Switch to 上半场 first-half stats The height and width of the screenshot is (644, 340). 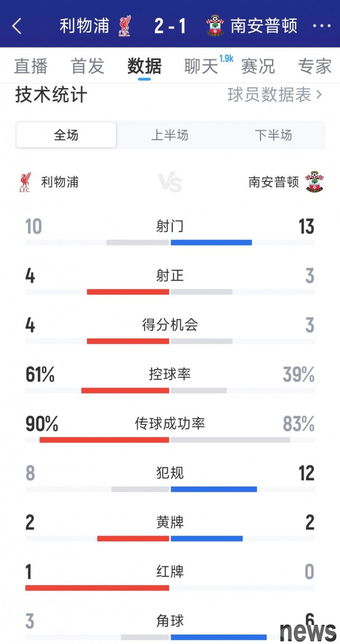[x=170, y=135]
